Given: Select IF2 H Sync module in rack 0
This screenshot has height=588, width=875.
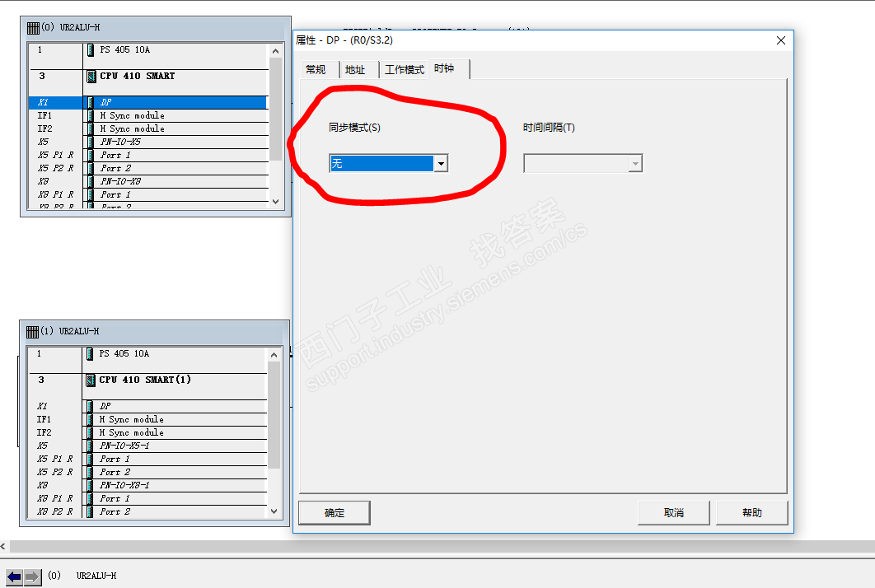Looking at the screenshot, I should 148,128.
